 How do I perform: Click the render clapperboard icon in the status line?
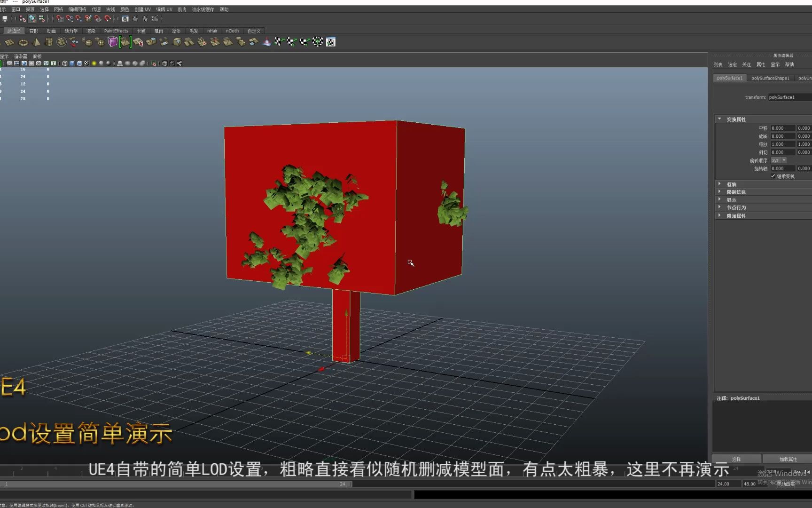(135, 19)
